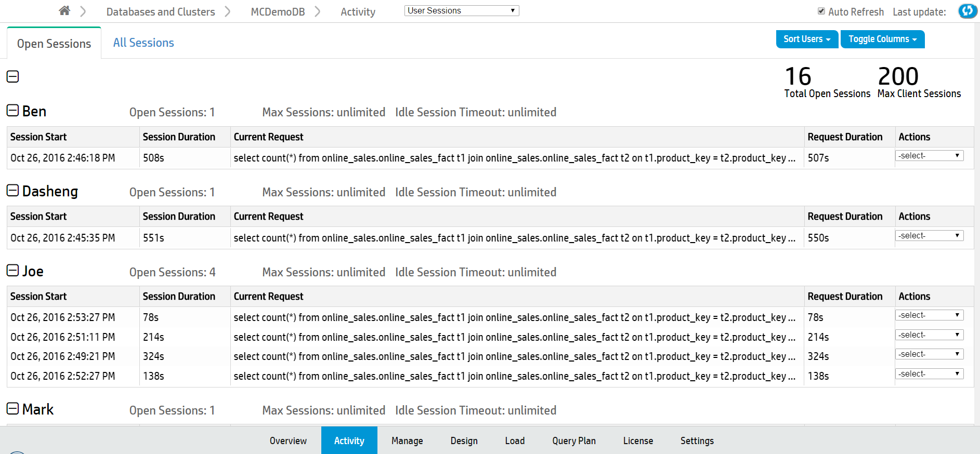
Task: Collapse all users with top minus icon
Action: coord(12,77)
